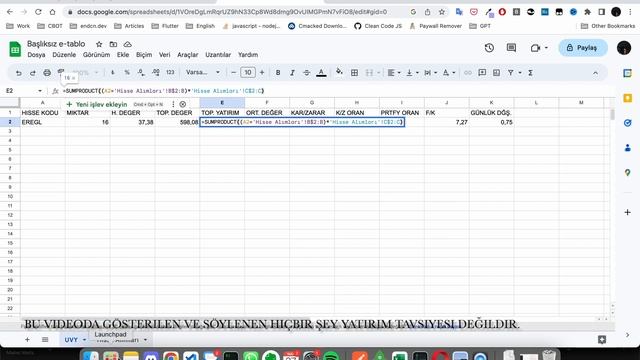Screen dimensions: 640x360
Task: Select column K header
Action: click(491, 102)
